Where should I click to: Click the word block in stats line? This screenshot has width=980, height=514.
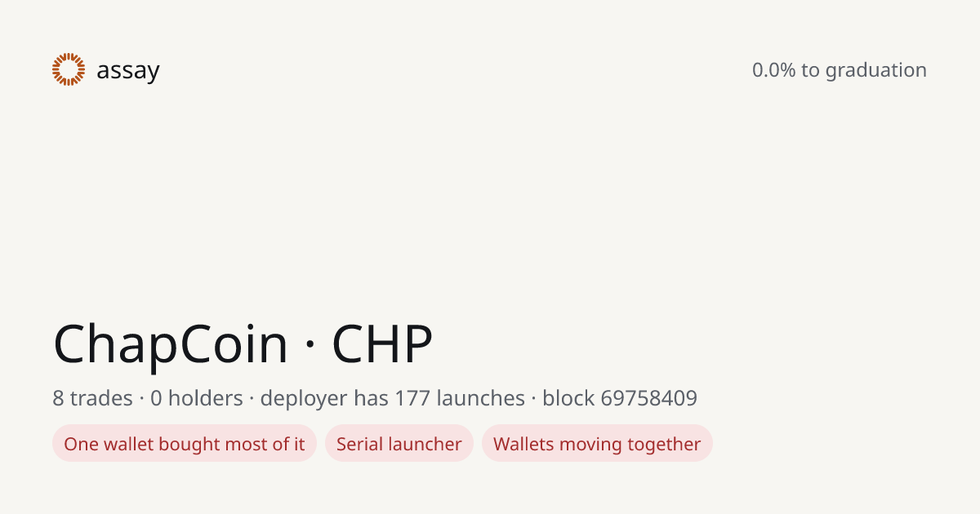pos(568,398)
